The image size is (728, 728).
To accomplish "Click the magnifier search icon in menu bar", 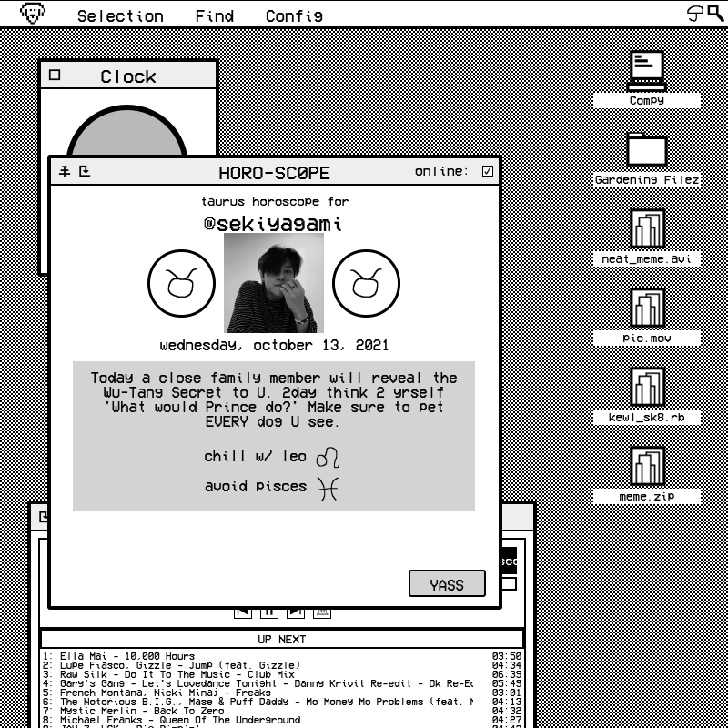I will [x=715, y=13].
